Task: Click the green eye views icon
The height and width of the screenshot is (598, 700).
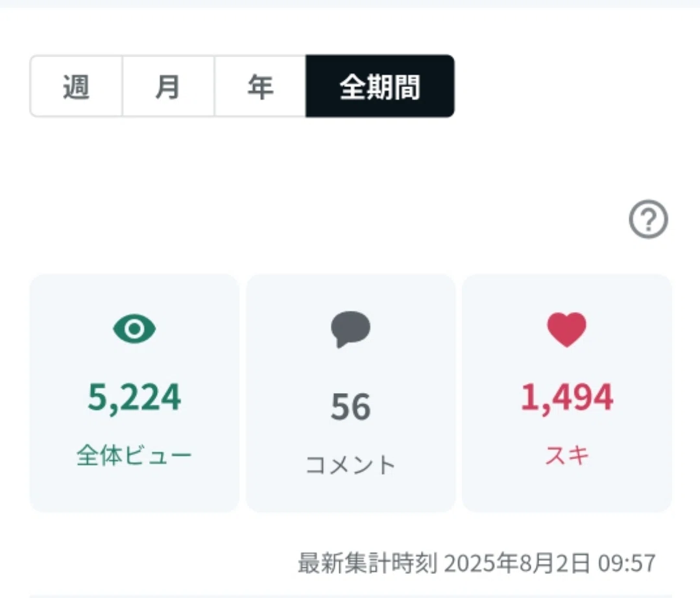Action: (134, 329)
